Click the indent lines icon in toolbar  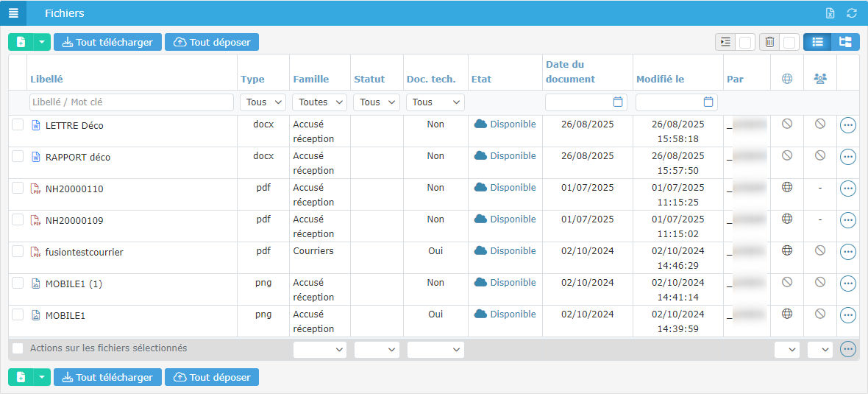[x=726, y=42]
